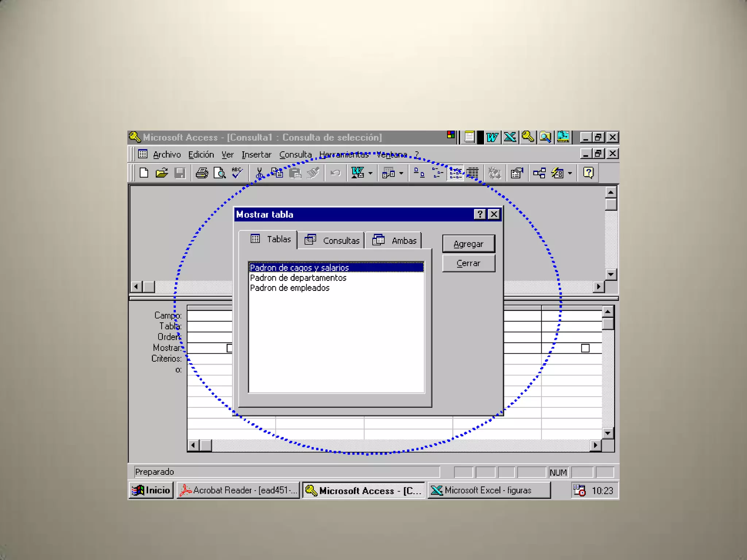Open the Ver menu

(x=228, y=155)
